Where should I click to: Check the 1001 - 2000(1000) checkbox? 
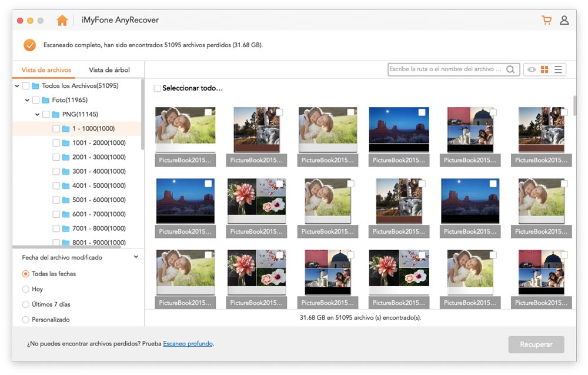coord(56,143)
